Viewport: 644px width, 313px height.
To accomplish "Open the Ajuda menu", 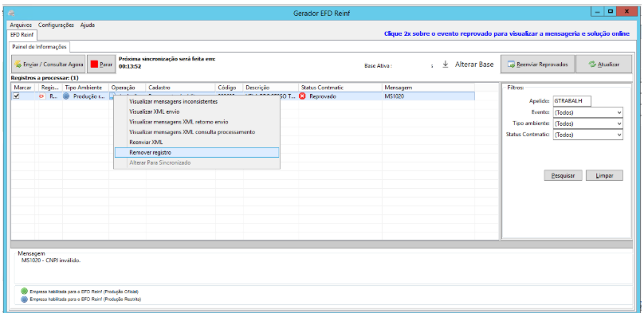I will [88, 25].
